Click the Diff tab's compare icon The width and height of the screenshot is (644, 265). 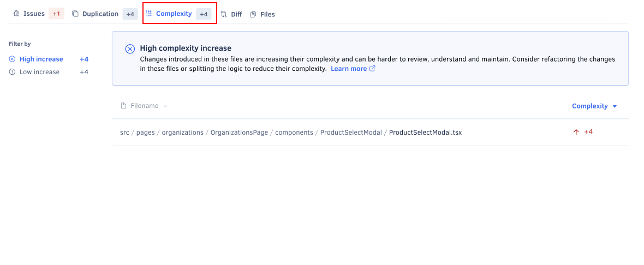(224, 14)
